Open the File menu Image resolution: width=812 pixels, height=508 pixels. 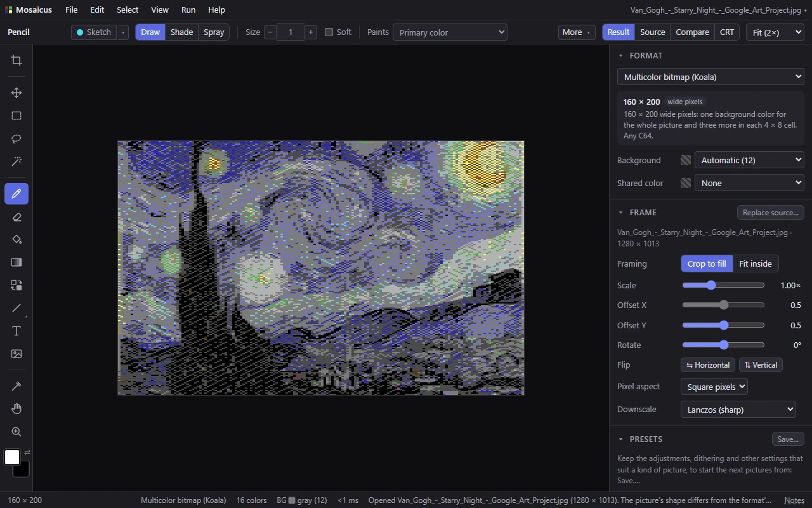[71, 10]
